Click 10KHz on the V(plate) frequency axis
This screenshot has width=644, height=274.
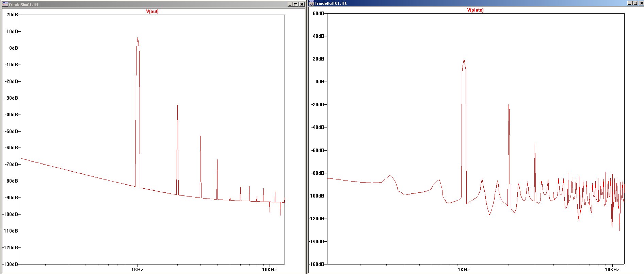click(612, 270)
